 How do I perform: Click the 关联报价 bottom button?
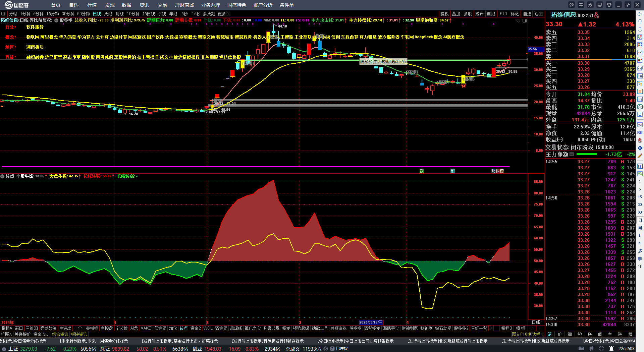click(22, 334)
